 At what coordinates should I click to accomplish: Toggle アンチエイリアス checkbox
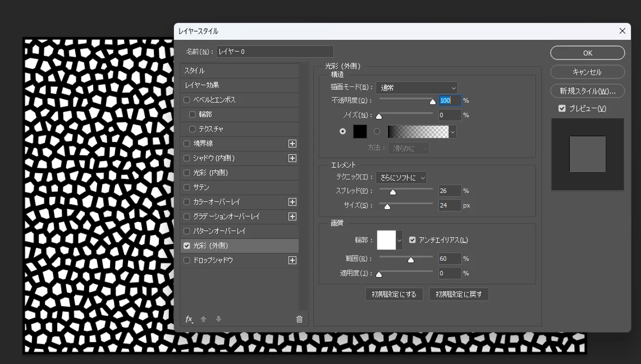click(412, 240)
